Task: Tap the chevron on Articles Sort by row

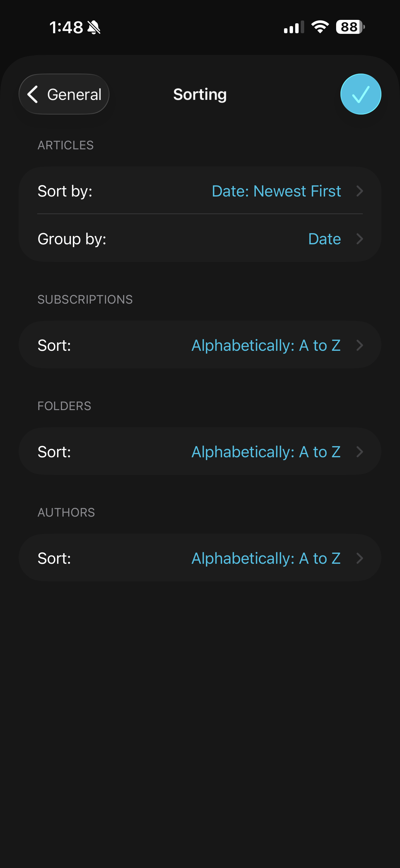Action: (x=360, y=191)
